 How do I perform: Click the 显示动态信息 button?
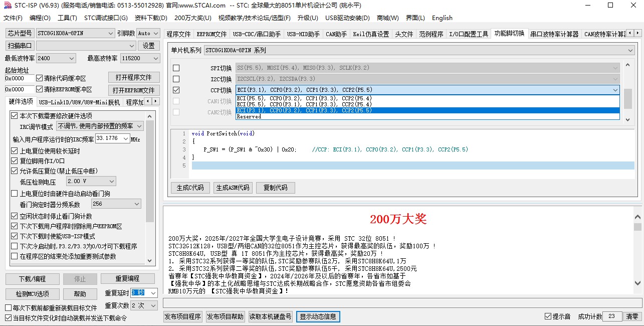click(x=318, y=317)
